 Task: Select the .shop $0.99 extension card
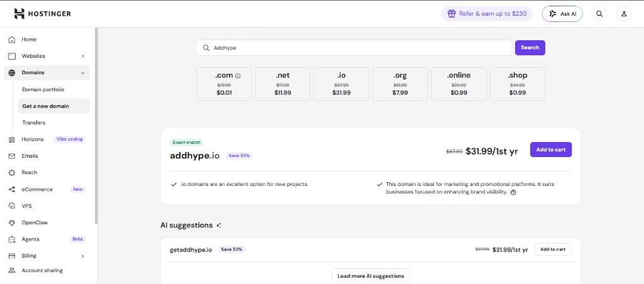point(518,84)
